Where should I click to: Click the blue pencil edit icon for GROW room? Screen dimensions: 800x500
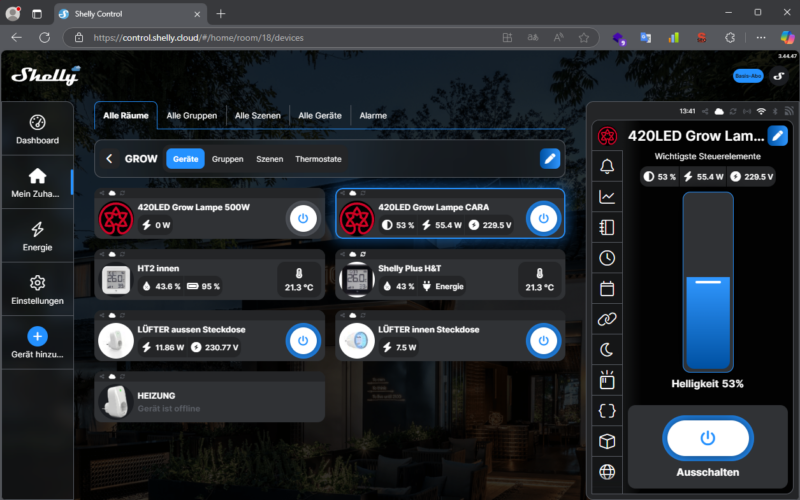[x=549, y=158]
